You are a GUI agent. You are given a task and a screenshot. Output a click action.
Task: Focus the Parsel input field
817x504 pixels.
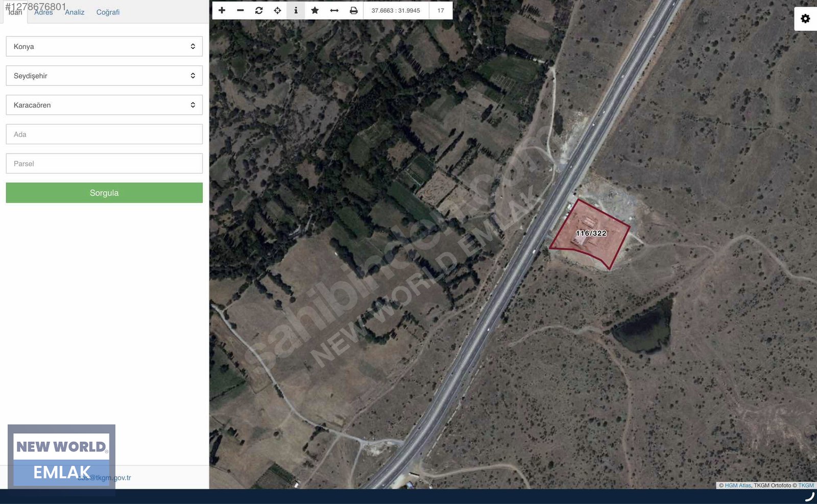[104, 164]
